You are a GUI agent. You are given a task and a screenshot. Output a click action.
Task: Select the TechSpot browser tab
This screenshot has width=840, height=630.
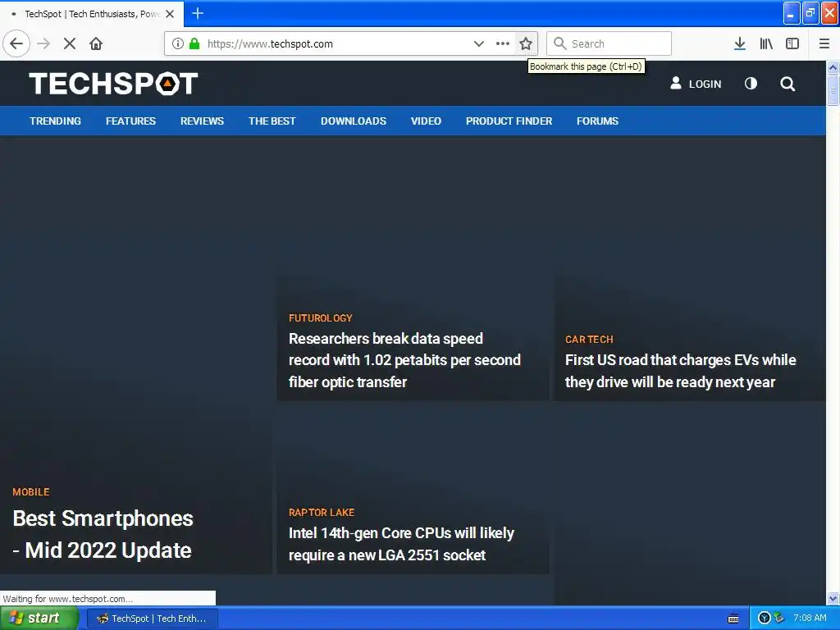(x=92, y=14)
